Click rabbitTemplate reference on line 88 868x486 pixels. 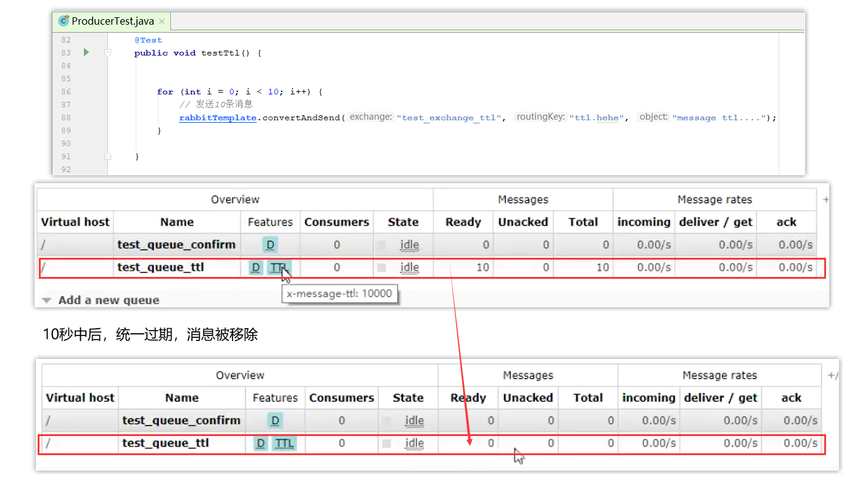pyautogui.click(x=218, y=118)
